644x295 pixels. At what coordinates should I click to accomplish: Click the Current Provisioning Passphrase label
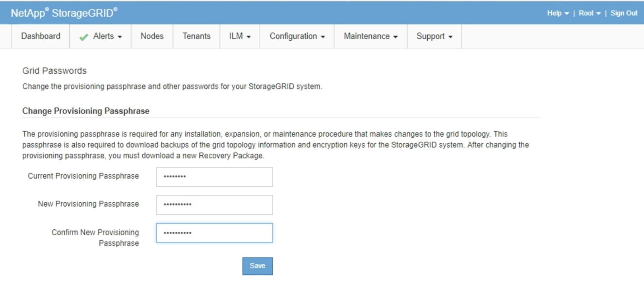[x=83, y=176]
